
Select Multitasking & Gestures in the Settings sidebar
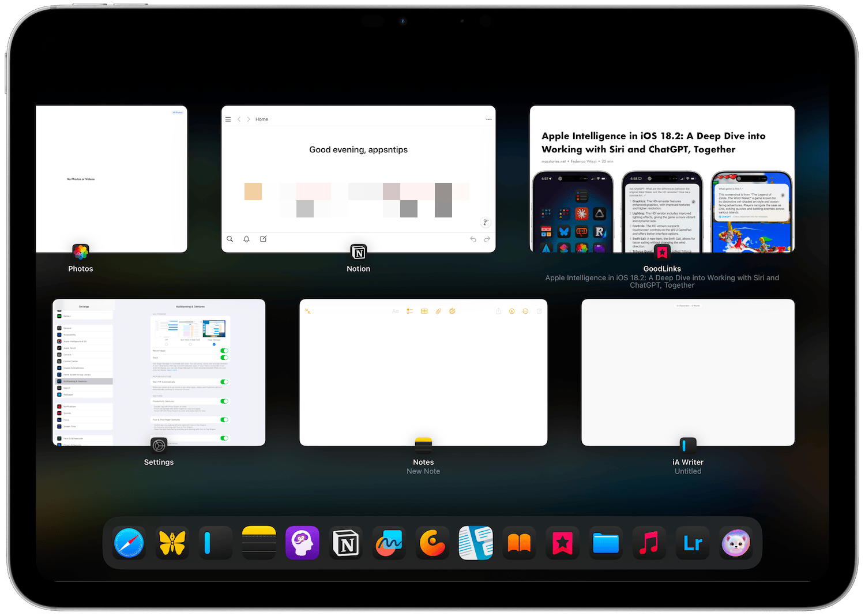[x=84, y=381]
